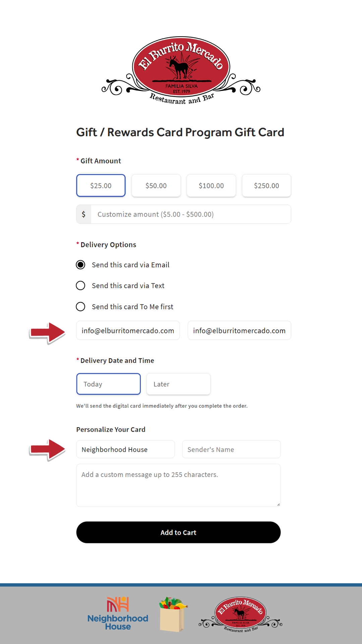This screenshot has height=644, width=362.
Task: Choose Send this card To Me first
Action: (x=80, y=307)
